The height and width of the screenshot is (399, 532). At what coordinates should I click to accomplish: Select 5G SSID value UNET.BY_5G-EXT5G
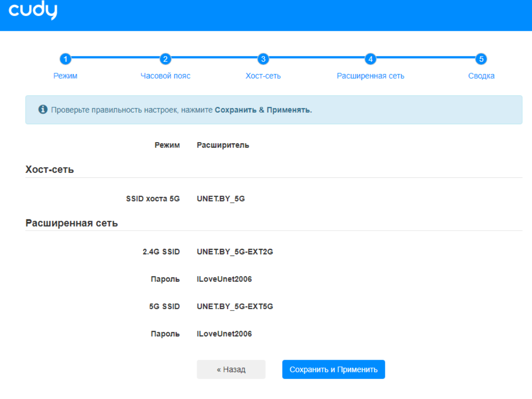tap(235, 307)
